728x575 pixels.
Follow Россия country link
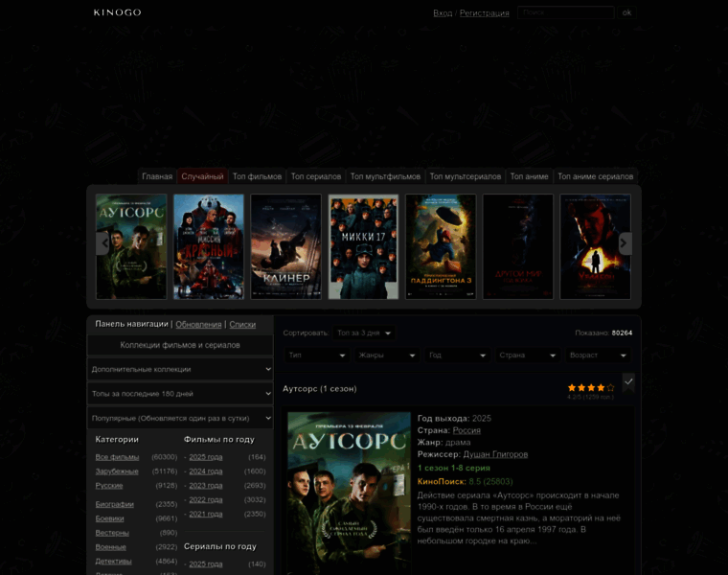[466, 430]
